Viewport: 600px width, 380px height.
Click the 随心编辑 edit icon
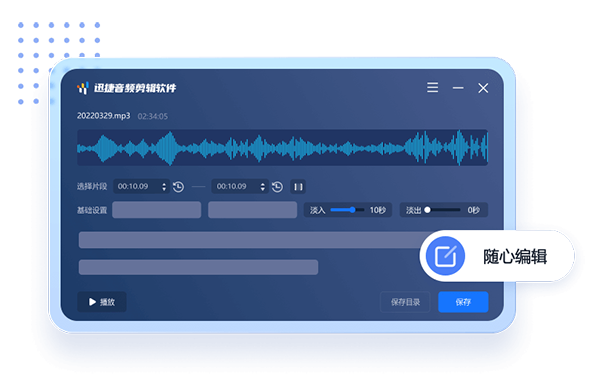click(445, 256)
